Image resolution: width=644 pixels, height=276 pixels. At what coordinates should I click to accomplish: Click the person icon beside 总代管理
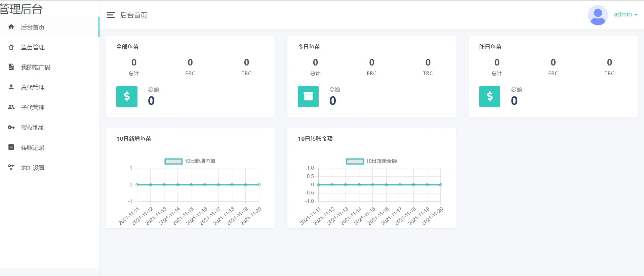point(11,87)
